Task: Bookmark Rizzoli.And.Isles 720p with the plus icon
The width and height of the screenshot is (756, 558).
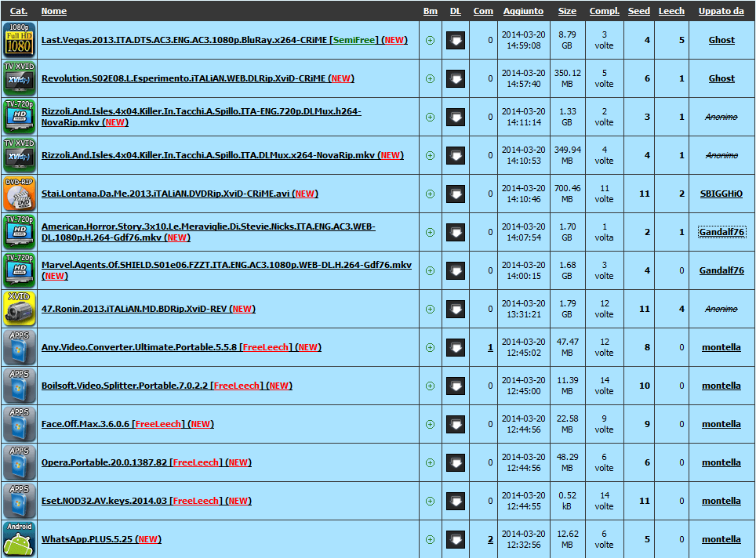Action: click(430, 117)
